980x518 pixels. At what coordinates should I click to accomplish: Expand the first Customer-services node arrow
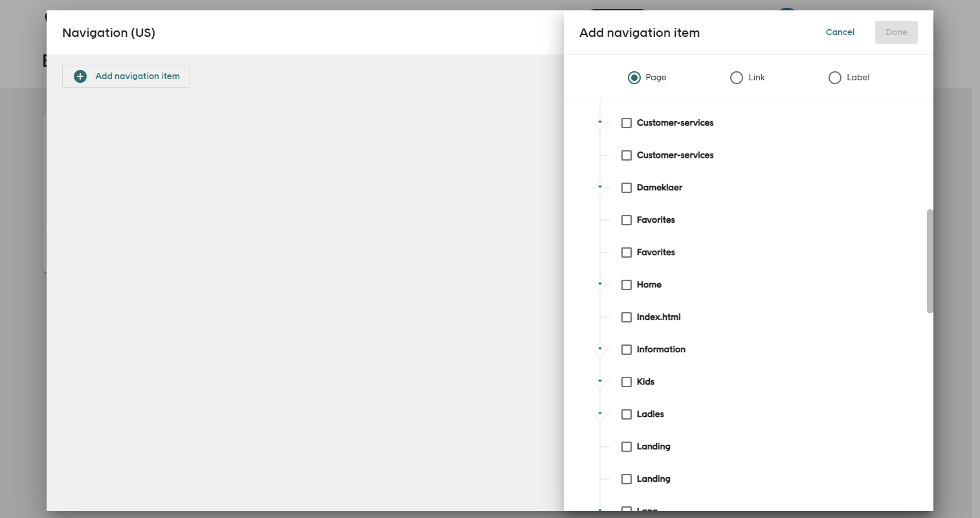[x=600, y=122]
